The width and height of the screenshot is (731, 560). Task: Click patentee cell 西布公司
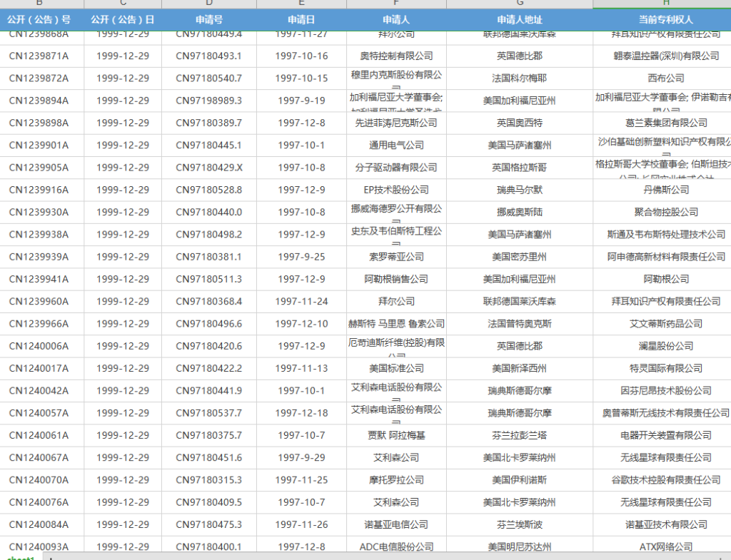point(662,78)
